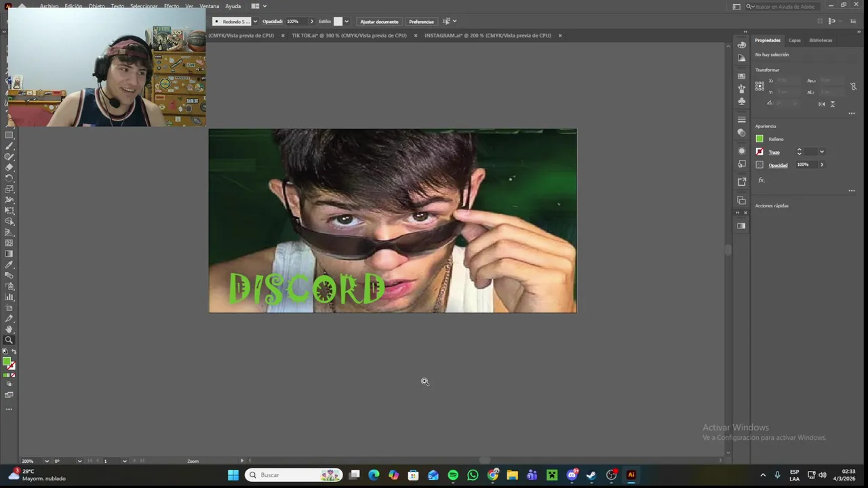Toggle constrain width and height proportions
The image size is (868, 488).
[x=853, y=86]
